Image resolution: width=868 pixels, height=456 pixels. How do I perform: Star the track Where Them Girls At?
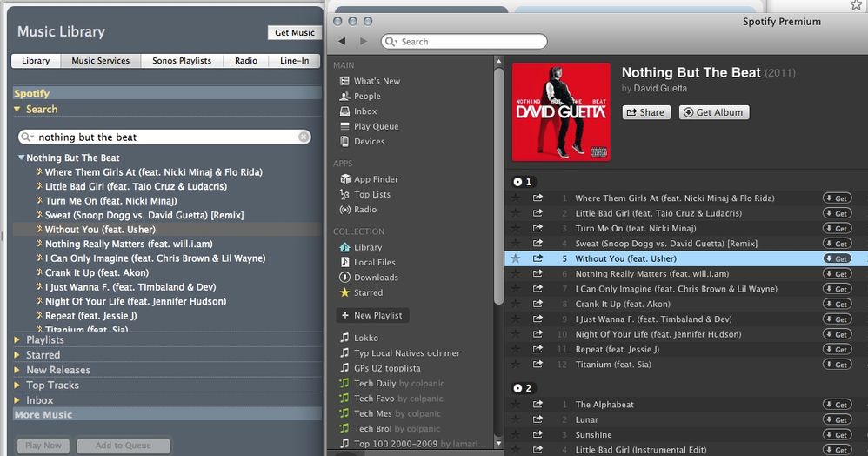click(x=516, y=198)
